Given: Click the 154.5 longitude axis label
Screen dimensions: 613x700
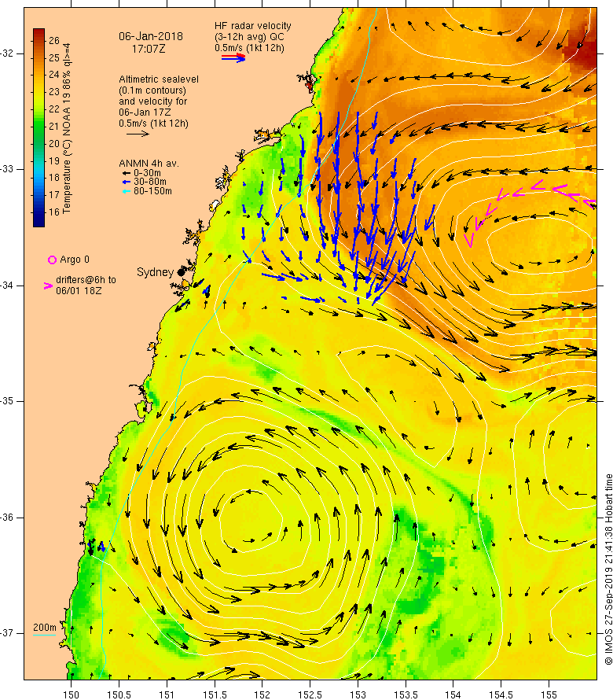Looking at the screenshot, I should [501, 694].
